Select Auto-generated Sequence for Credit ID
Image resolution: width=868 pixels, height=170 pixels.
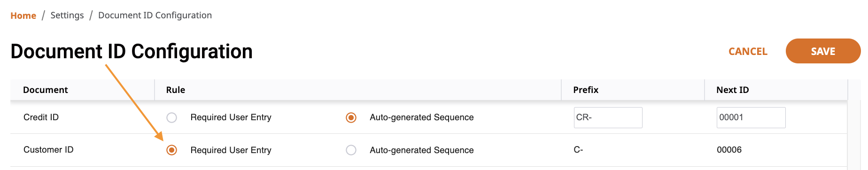click(351, 117)
